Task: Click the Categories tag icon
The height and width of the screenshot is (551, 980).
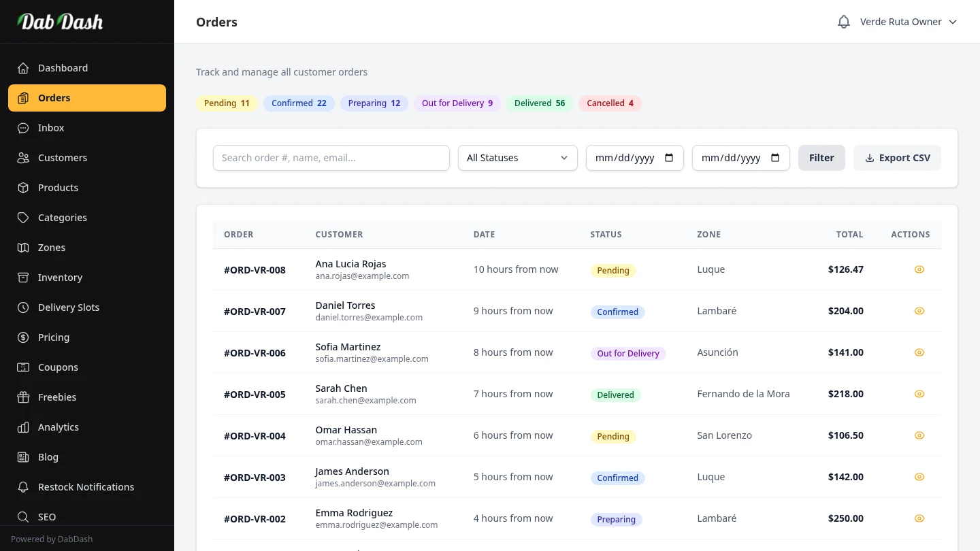Action: coord(23,218)
